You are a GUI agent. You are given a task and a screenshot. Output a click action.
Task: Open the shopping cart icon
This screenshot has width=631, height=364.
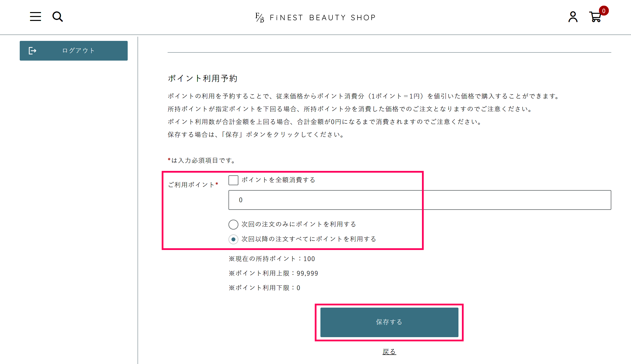point(595,17)
